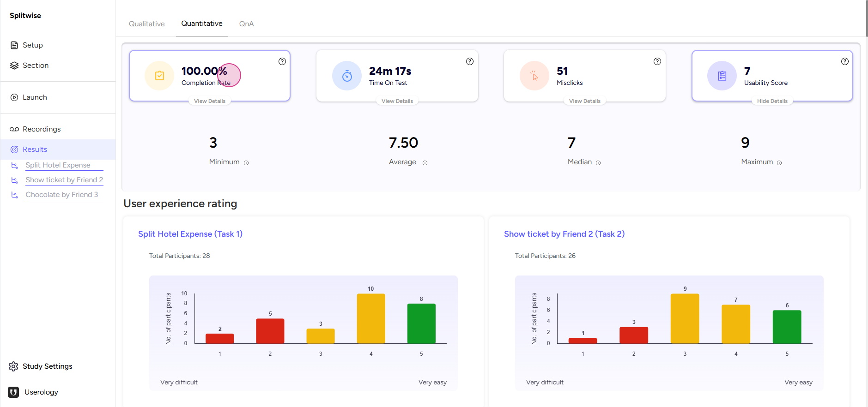Screen dimensions: 868x407
Task: Click the info icon next to Average
Action: tap(425, 163)
